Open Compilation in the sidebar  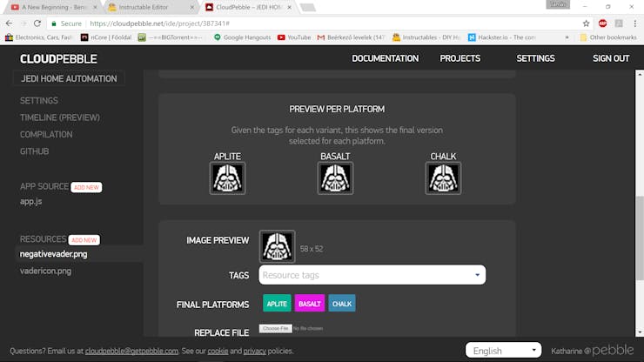46,134
